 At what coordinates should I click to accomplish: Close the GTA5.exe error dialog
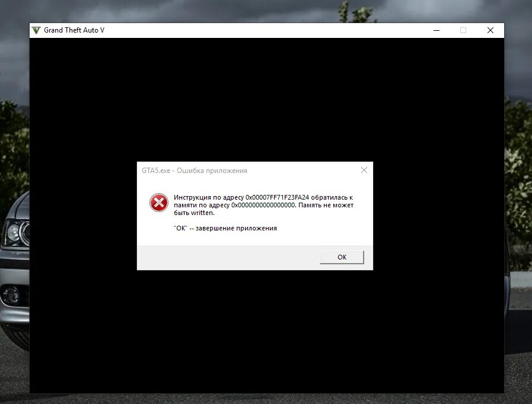(364, 170)
